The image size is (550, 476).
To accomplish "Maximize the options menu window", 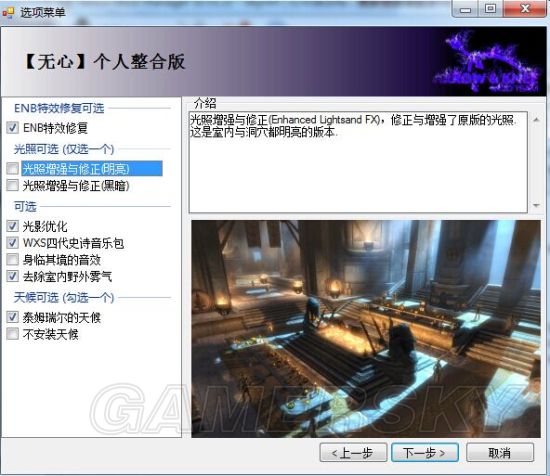I will click(x=490, y=9).
